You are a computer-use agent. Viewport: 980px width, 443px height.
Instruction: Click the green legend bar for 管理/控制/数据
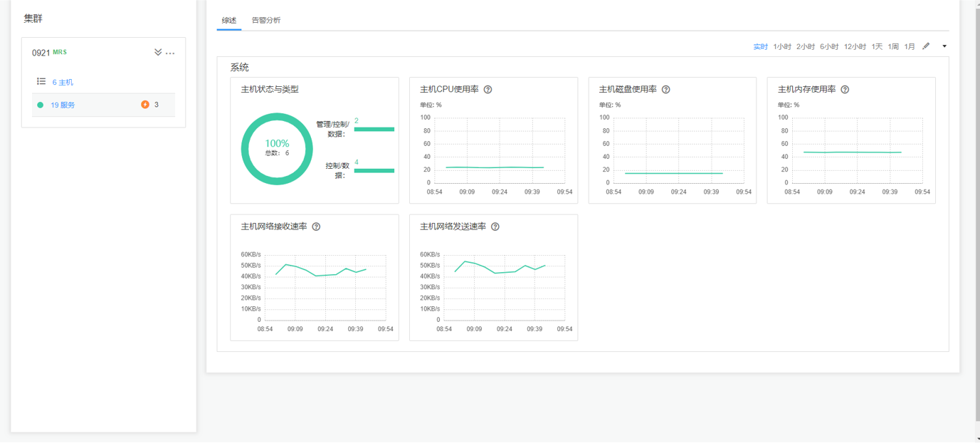click(x=376, y=129)
